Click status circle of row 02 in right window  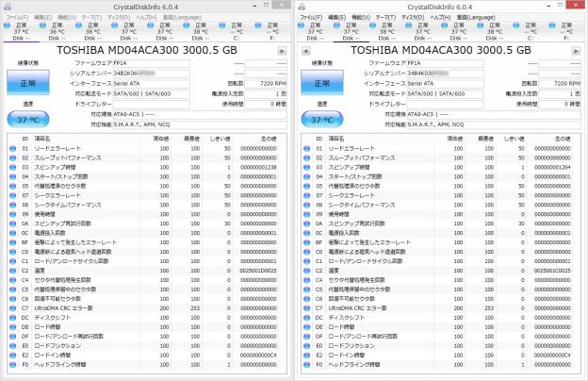(x=307, y=158)
